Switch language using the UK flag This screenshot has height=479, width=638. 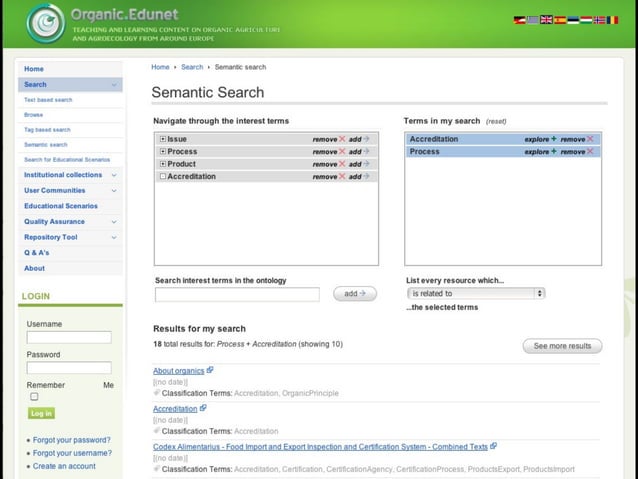pyautogui.click(x=546, y=20)
